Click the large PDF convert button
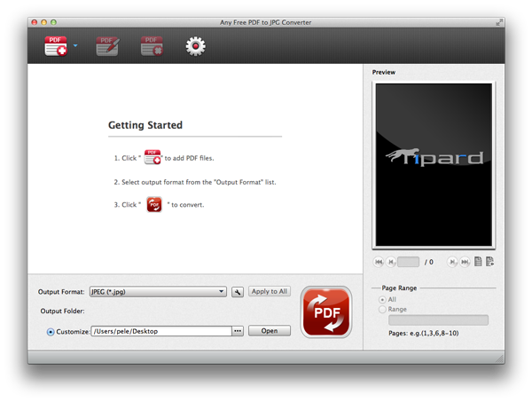The width and height of the screenshot is (532, 402). click(326, 312)
